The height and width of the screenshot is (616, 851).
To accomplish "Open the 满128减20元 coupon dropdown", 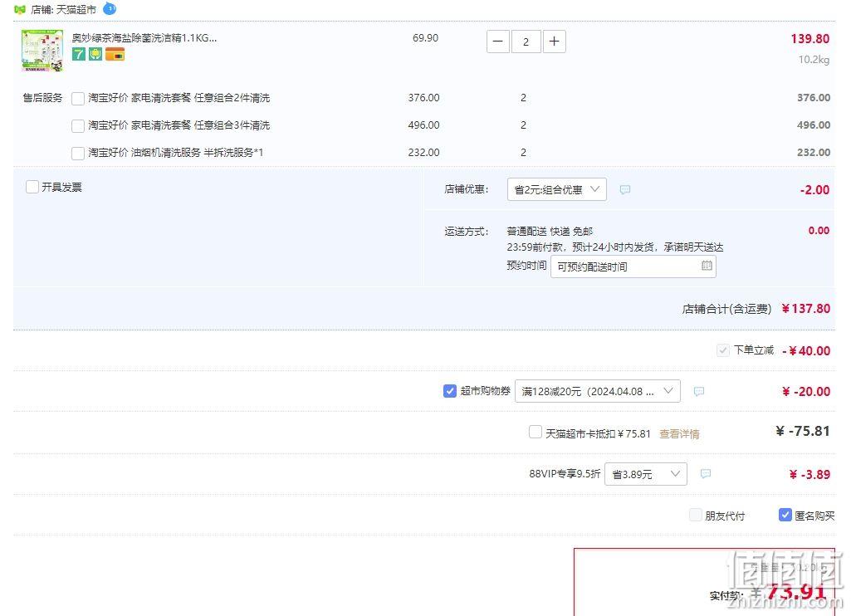I will pos(598,391).
